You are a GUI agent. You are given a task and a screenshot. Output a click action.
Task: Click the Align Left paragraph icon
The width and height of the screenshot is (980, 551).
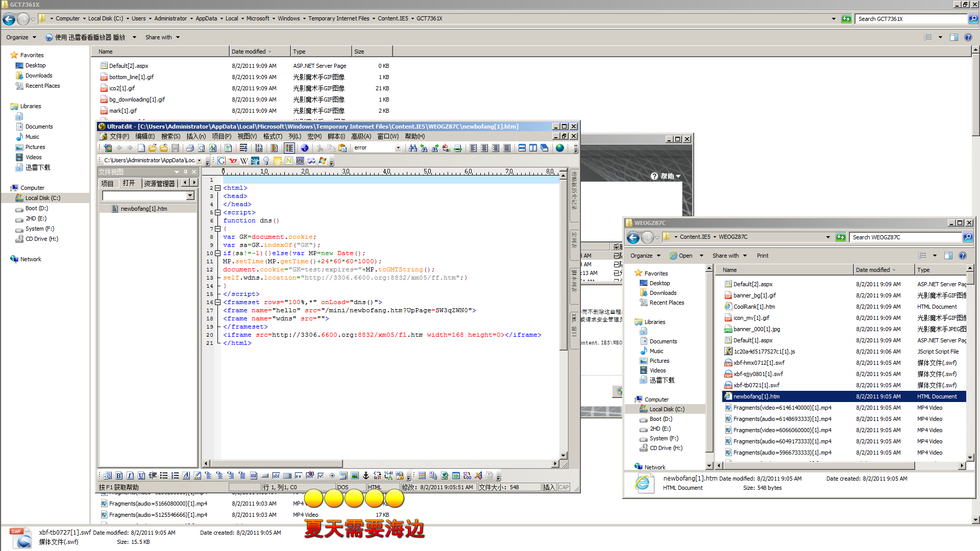click(473, 148)
